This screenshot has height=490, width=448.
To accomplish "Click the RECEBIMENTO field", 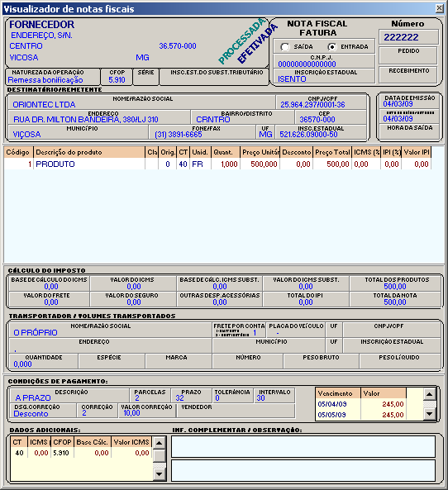I will tap(408, 74).
